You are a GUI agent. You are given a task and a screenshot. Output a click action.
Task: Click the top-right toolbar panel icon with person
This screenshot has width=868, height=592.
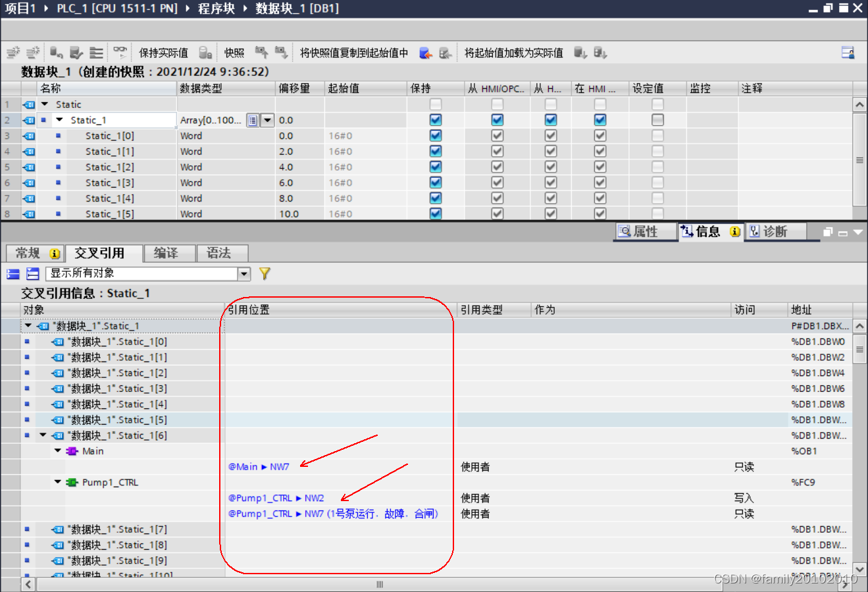(x=848, y=53)
